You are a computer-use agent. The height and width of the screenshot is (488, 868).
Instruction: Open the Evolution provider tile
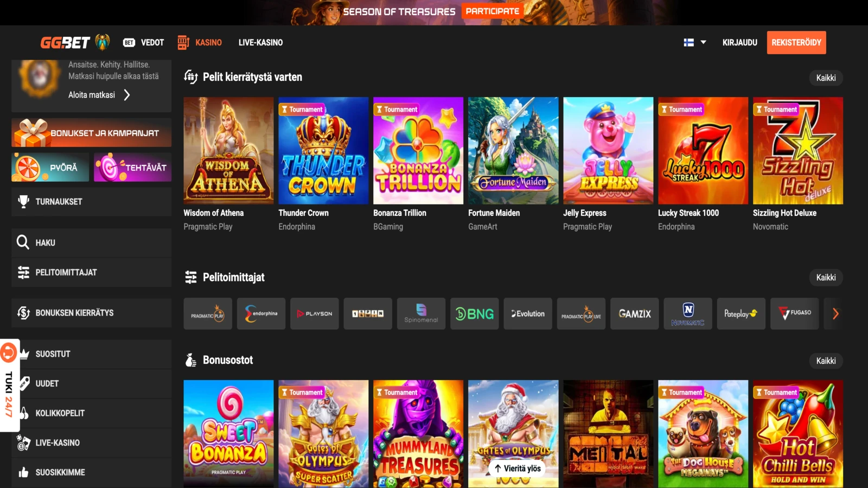point(528,314)
